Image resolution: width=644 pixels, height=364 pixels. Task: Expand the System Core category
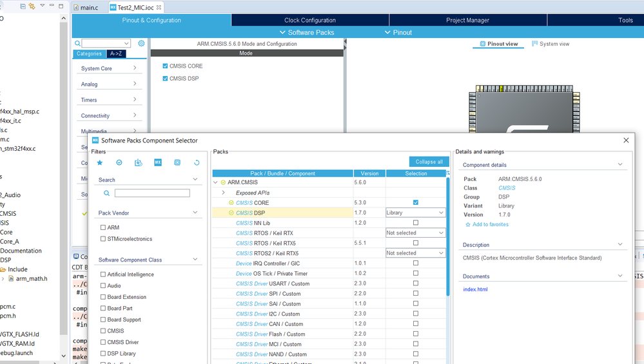point(109,68)
